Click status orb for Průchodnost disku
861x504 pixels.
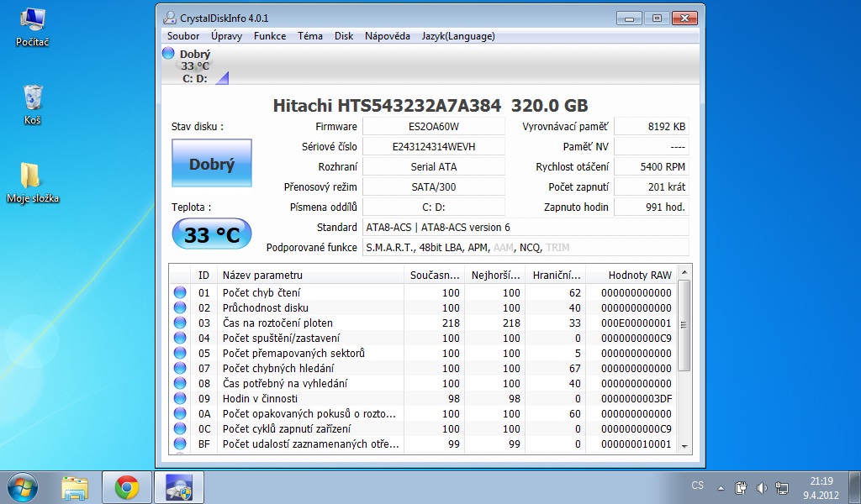(180, 307)
